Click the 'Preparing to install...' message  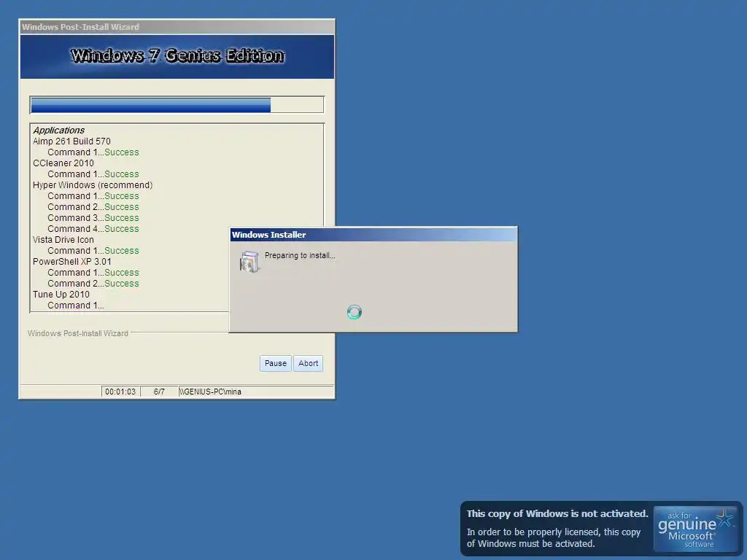(300, 256)
